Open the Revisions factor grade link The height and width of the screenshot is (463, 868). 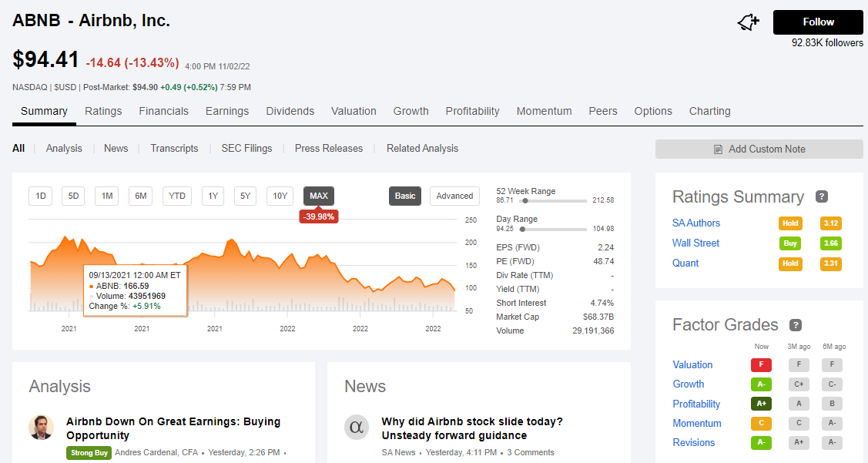[694, 443]
